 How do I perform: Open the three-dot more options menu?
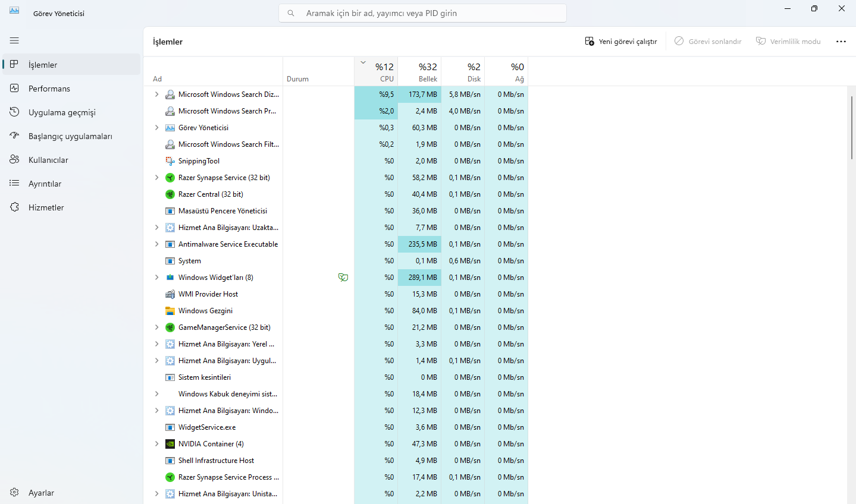pyautogui.click(x=841, y=42)
